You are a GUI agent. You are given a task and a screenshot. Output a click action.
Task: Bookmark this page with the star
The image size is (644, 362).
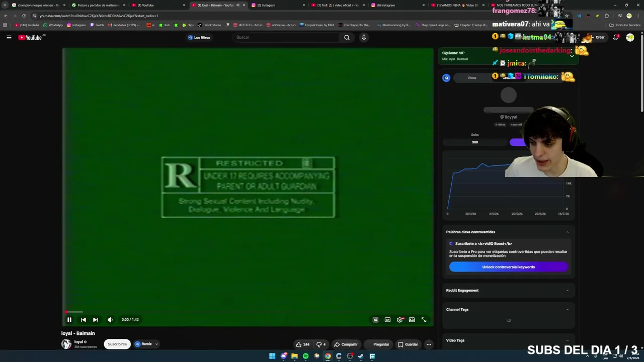click(x=567, y=16)
